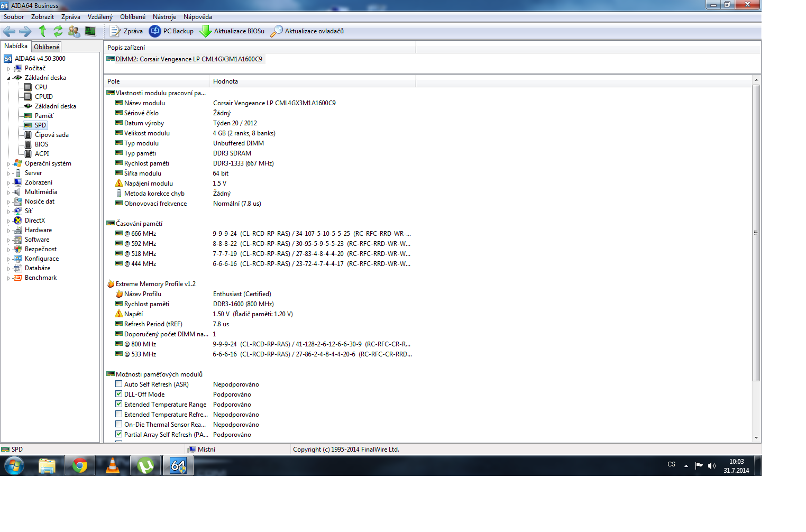Click Aktualizace BIOSu toolbar button
The height and width of the screenshot is (532, 806).
(232, 31)
